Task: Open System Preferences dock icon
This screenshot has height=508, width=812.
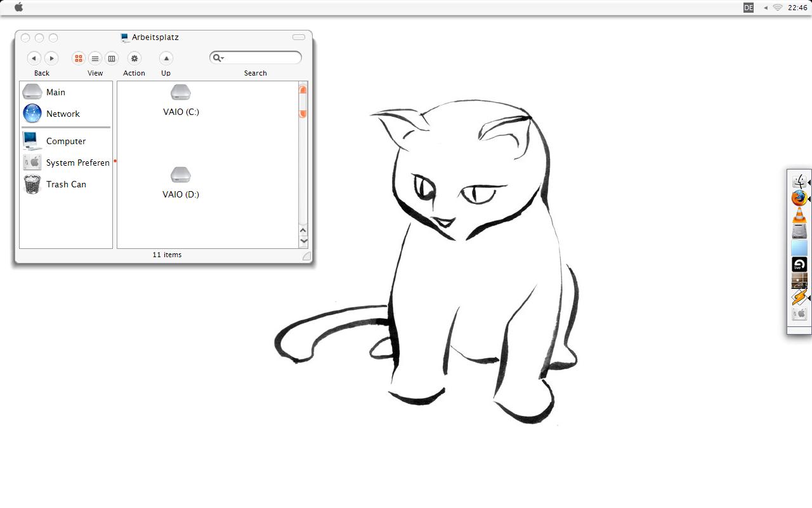Action: pyautogui.click(x=799, y=314)
